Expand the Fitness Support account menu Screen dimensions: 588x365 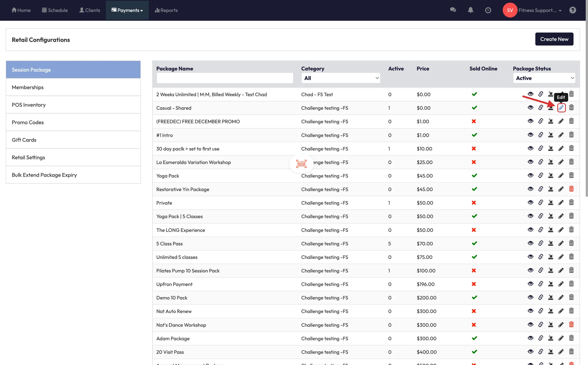pyautogui.click(x=539, y=10)
